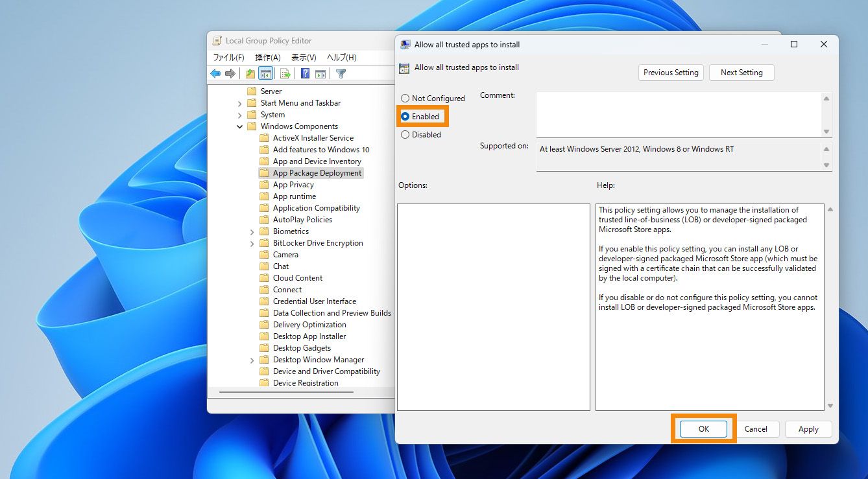
Task: Select Credential User Interface tree item
Action: pyautogui.click(x=315, y=301)
